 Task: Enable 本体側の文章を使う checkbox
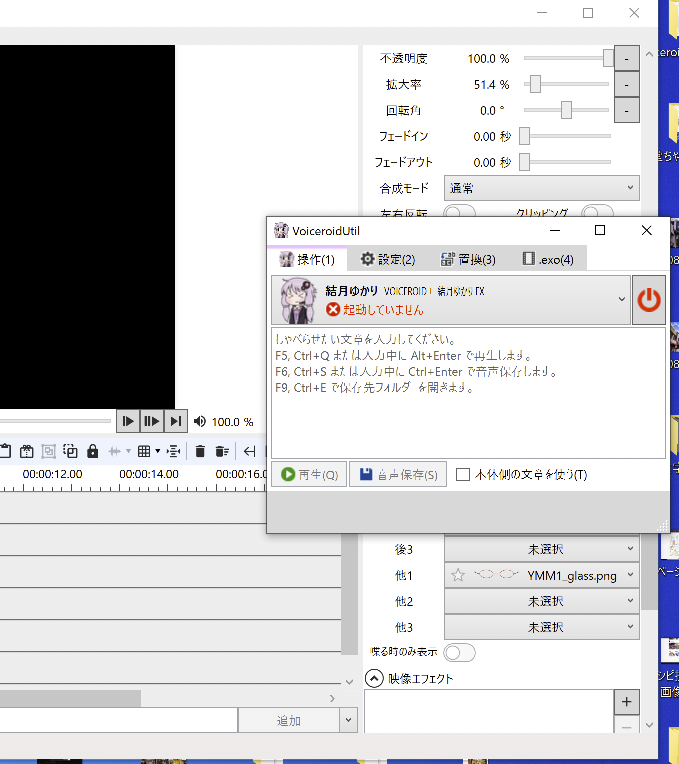pos(463,475)
